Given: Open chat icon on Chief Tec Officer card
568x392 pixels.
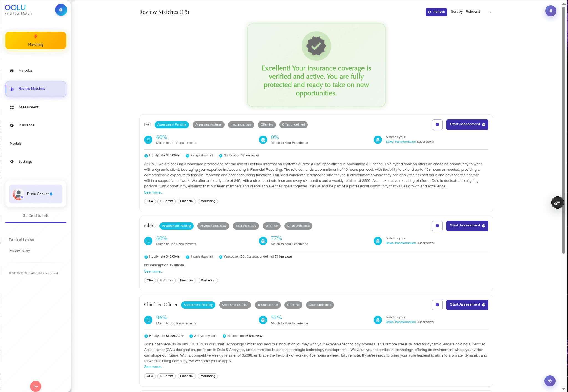Looking at the screenshot, I should pyautogui.click(x=437, y=305).
